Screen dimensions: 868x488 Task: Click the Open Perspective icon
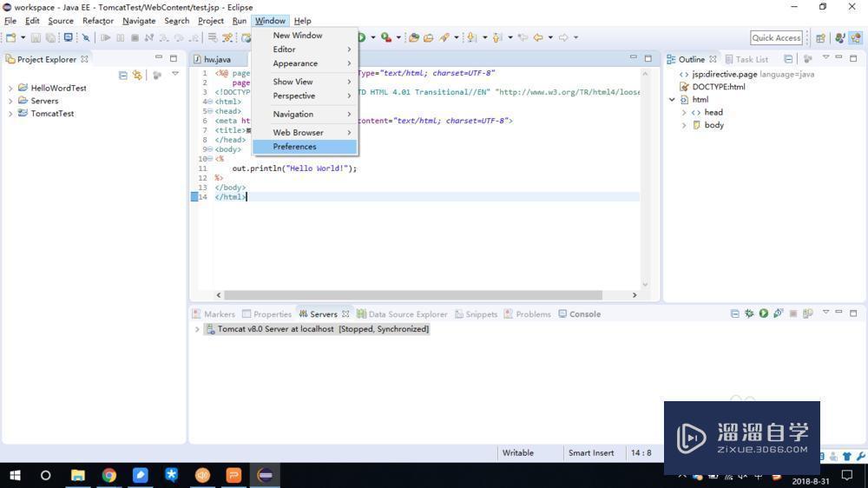pyautogui.click(x=820, y=37)
